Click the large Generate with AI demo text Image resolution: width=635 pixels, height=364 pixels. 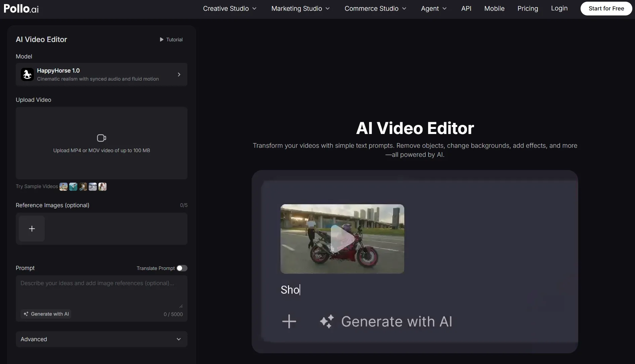coord(397,321)
